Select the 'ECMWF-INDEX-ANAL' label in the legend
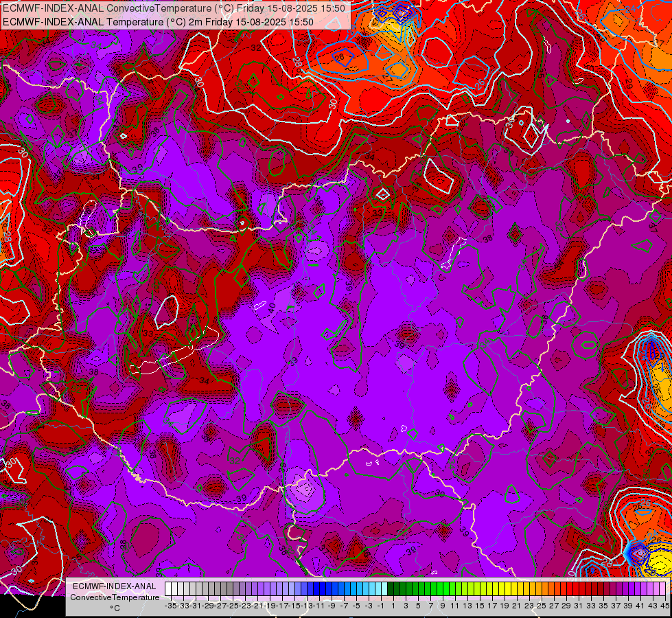The width and height of the screenshot is (672, 618). pyautogui.click(x=115, y=586)
